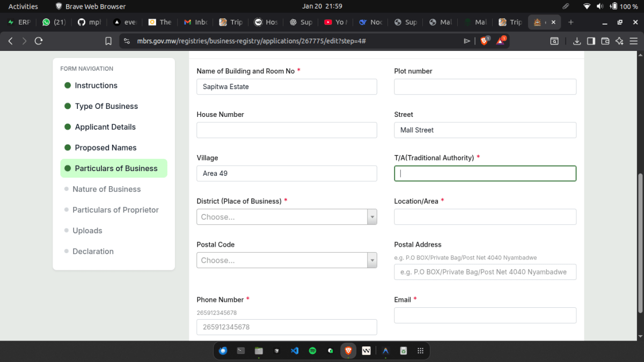Go back using the browser back arrow

pos(10,41)
